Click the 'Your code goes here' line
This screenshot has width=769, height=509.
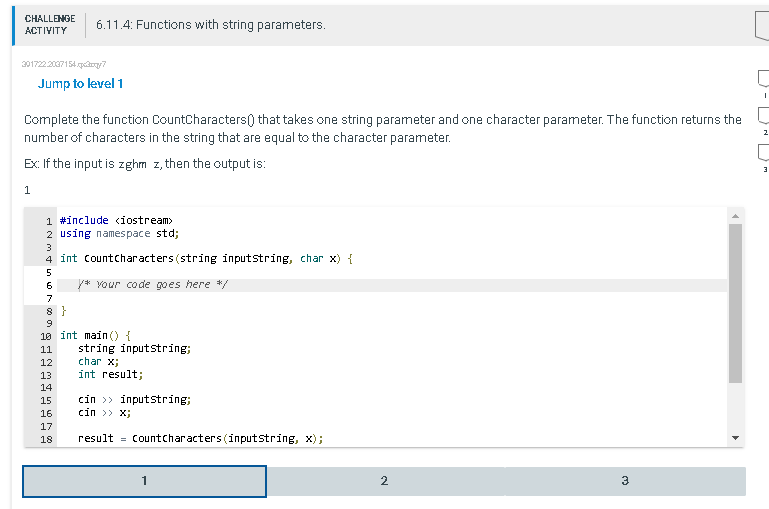(392, 285)
